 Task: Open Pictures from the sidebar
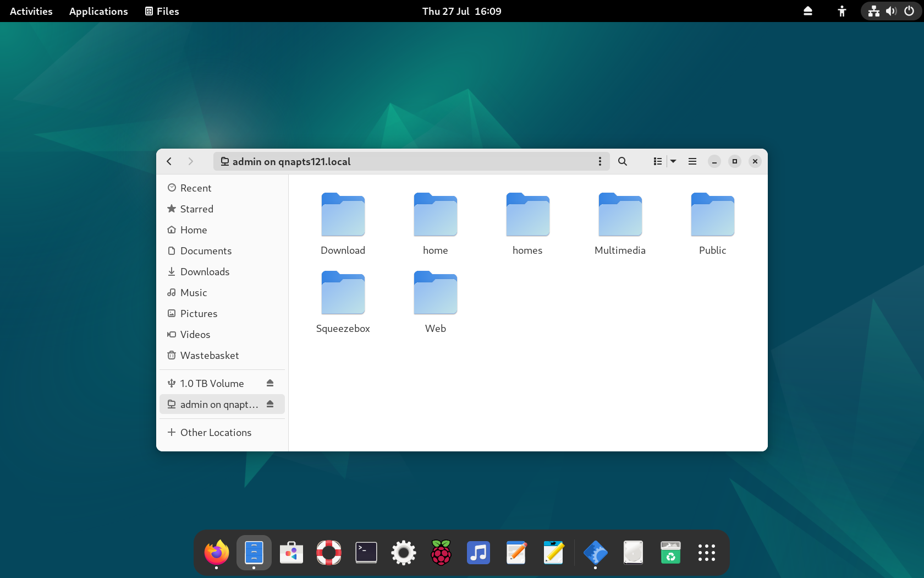pos(222,314)
